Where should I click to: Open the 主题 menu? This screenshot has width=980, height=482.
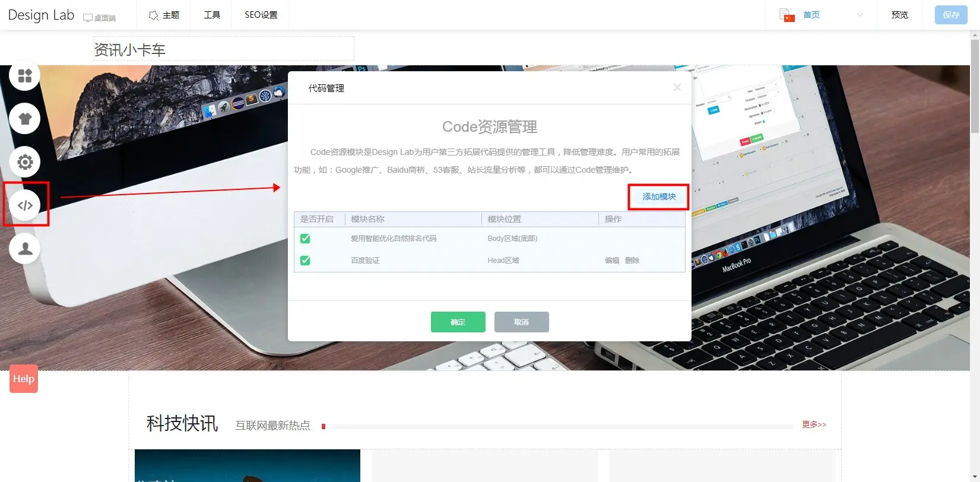[x=164, y=15]
